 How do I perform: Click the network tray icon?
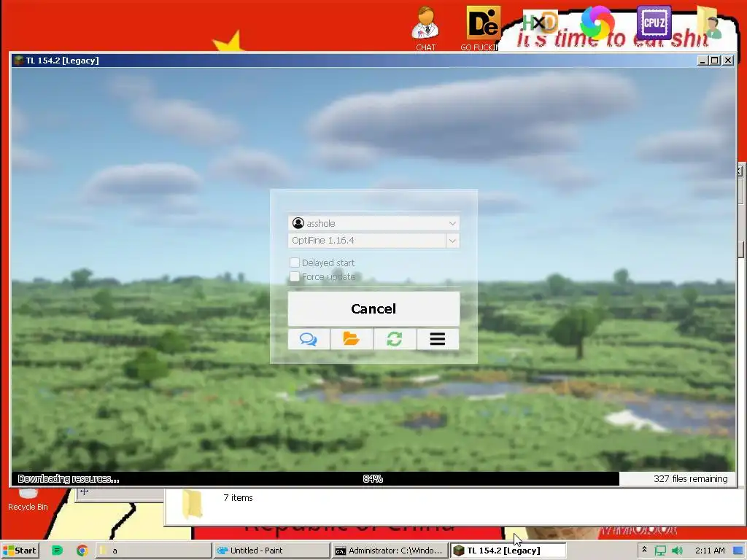[659, 551]
